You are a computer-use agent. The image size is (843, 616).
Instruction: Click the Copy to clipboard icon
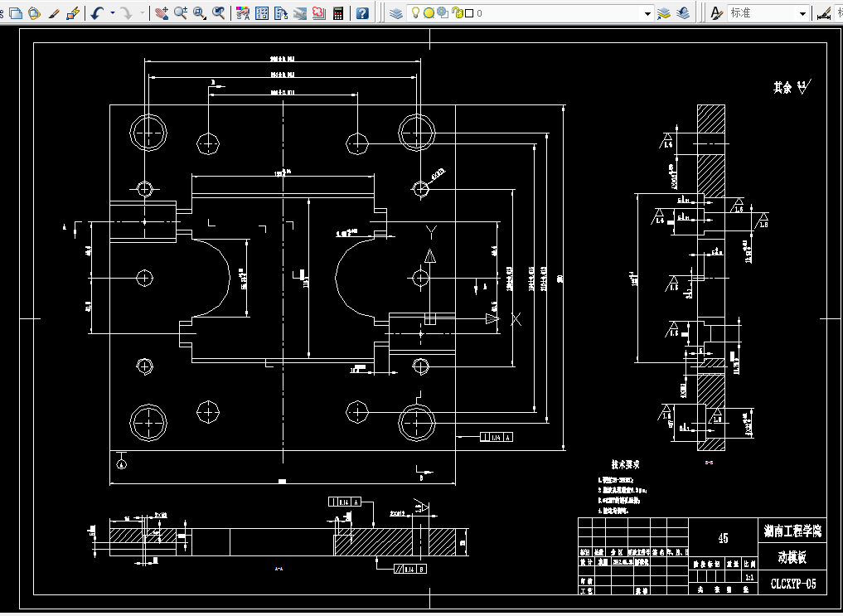[x=16, y=13]
